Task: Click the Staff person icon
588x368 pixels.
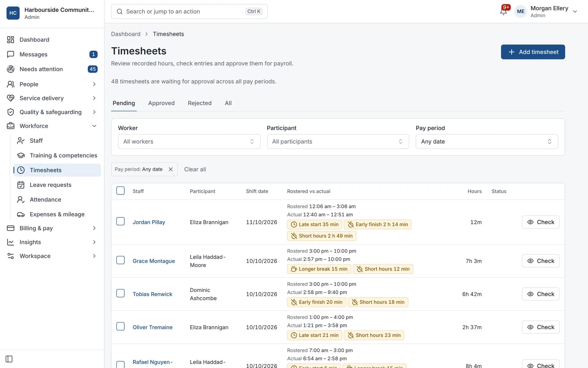Action: [21, 141]
